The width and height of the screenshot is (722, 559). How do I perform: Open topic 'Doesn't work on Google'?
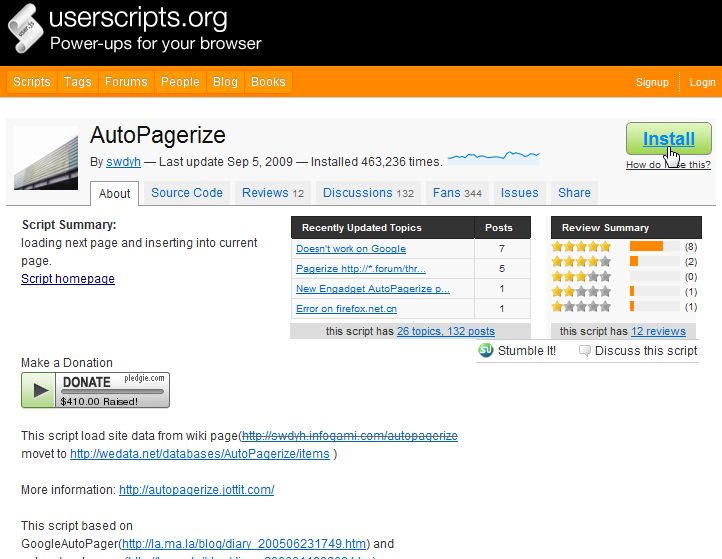click(351, 249)
